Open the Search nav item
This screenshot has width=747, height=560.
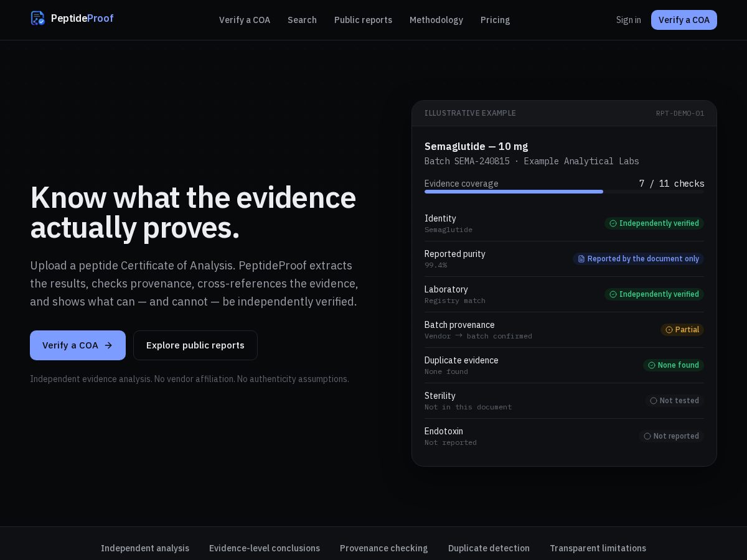[302, 20]
